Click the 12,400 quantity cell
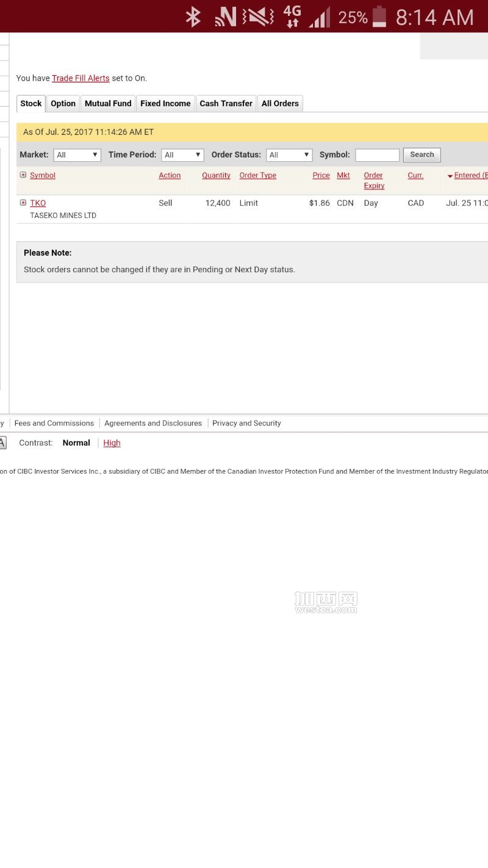The width and height of the screenshot is (488, 868). tap(218, 203)
